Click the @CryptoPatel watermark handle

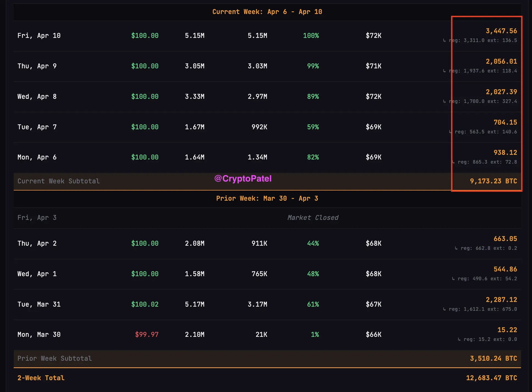click(243, 179)
